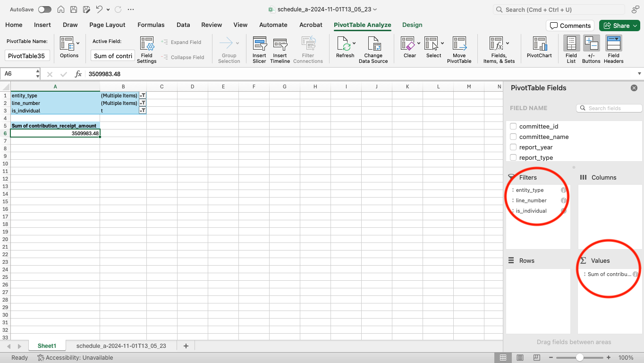This screenshot has height=363, width=644.
Task: Click the Comments button
Action: click(570, 26)
